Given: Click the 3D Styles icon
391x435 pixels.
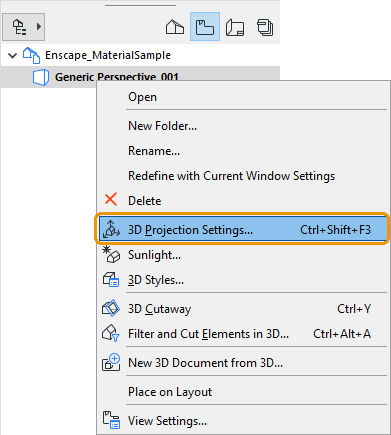Looking at the screenshot, I should [111, 280].
